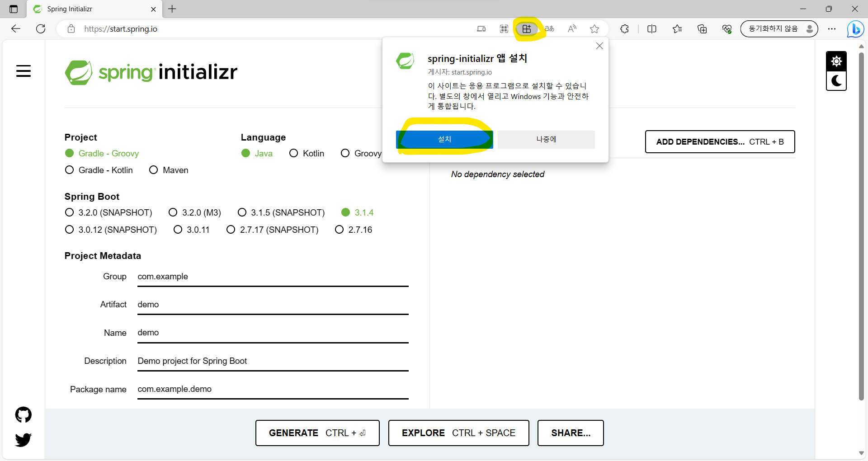Close the app install popup
Image resolution: width=868 pixels, height=461 pixels.
click(599, 46)
